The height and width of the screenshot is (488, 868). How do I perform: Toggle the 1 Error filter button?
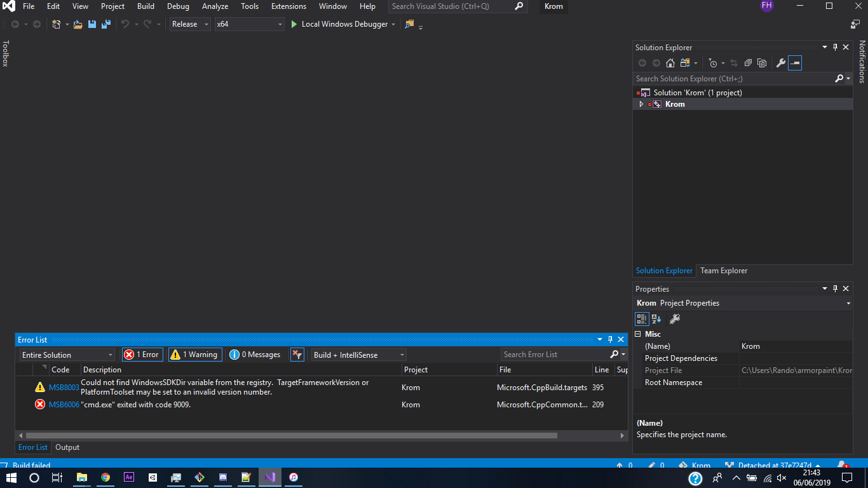(x=142, y=354)
